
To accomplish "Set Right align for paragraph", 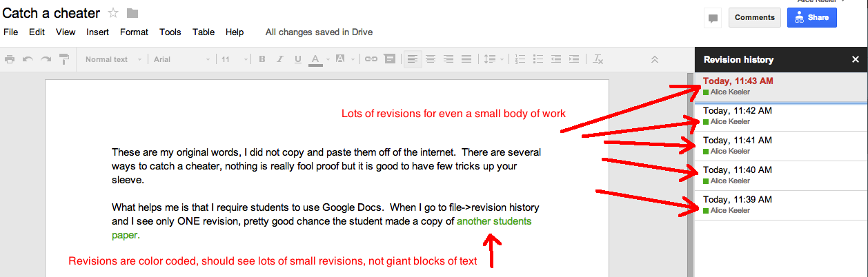I will click(x=448, y=59).
